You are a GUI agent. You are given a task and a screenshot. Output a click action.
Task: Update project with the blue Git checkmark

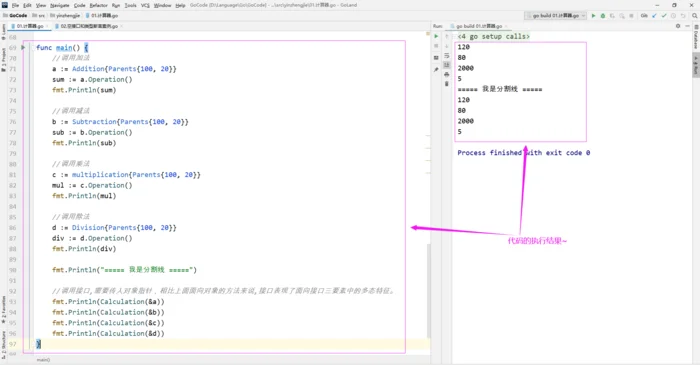(654, 16)
